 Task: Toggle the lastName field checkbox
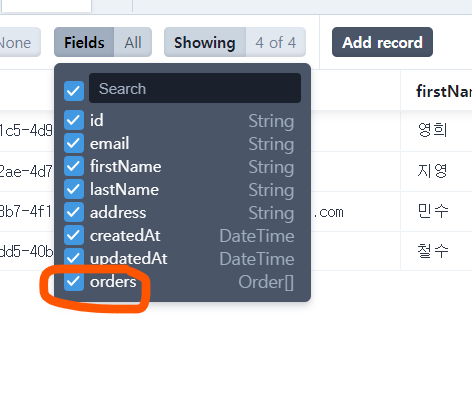(74, 189)
